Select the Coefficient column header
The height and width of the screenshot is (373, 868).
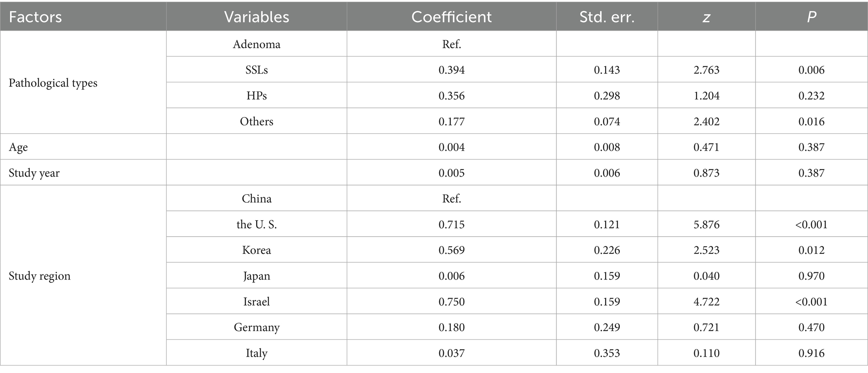(x=451, y=17)
